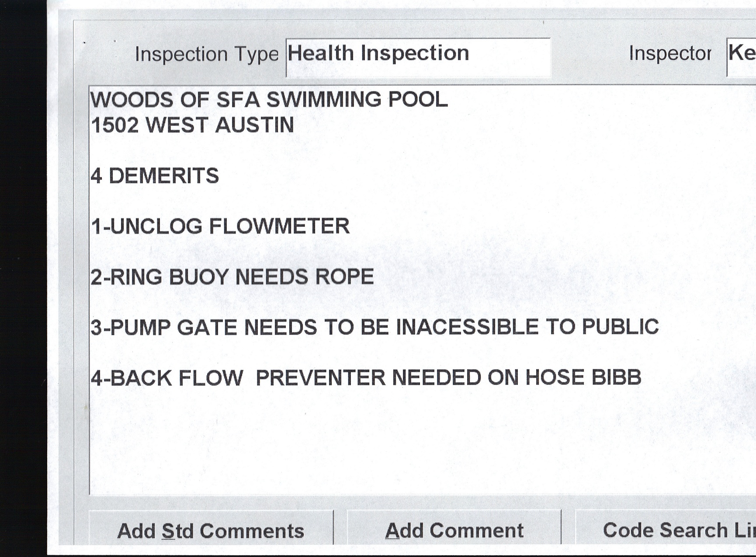This screenshot has width=756, height=557.
Task: Click the Inspector label
Action: coord(670,54)
